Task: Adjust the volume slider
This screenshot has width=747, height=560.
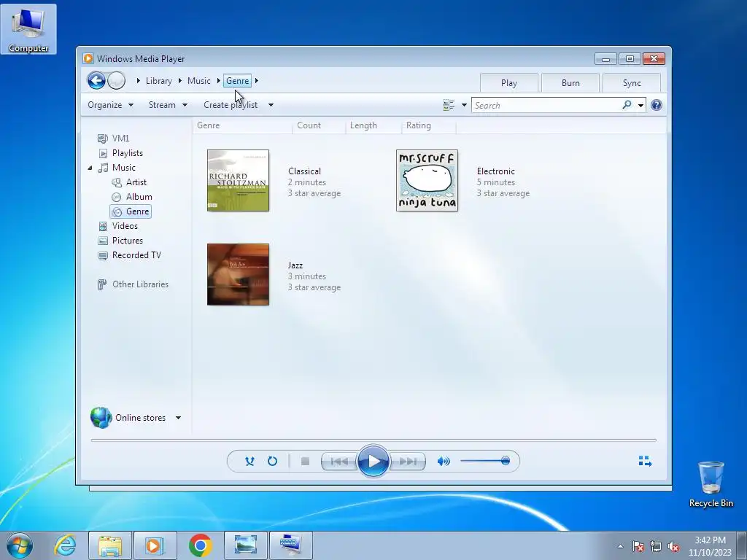Action: [485, 461]
